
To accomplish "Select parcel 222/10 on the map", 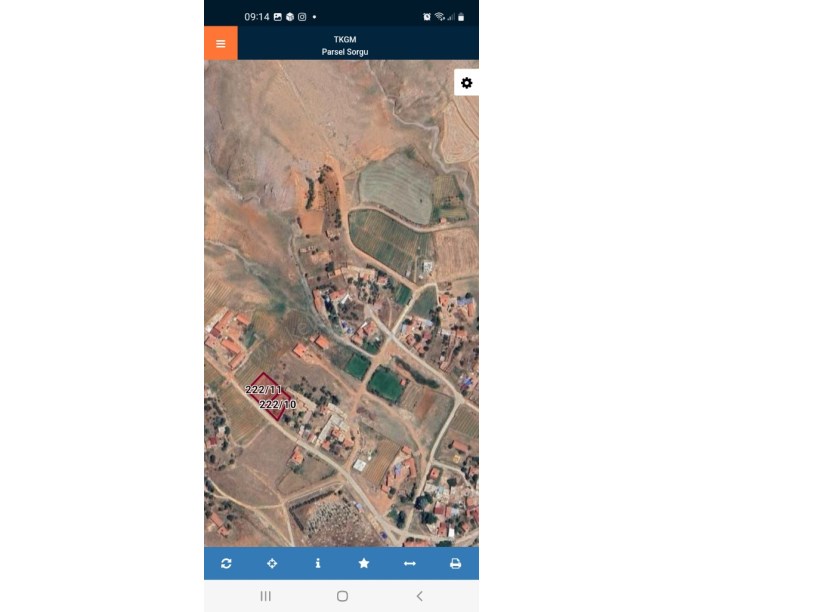I will pyautogui.click(x=278, y=404).
